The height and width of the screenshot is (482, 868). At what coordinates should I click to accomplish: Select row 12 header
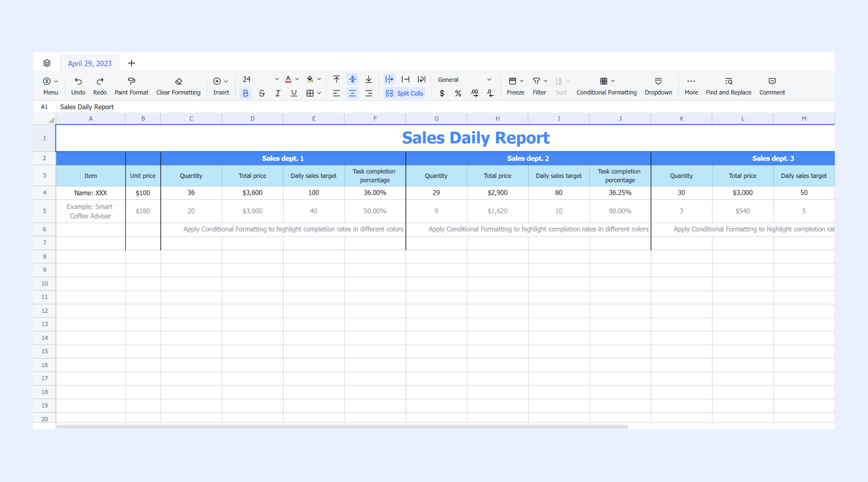pyautogui.click(x=45, y=310)
